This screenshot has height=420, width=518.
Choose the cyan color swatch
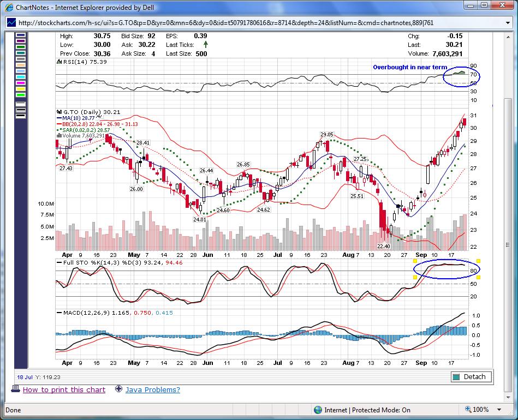[x=21, y=76]
